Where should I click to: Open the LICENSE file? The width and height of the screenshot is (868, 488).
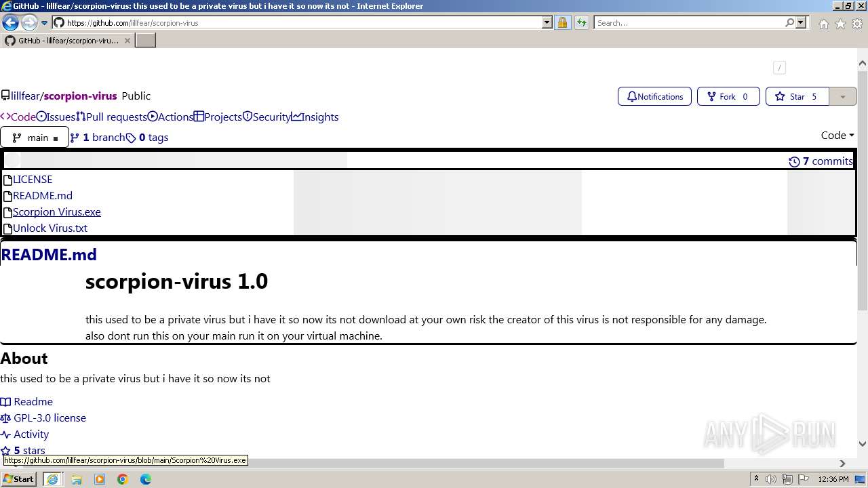[33, 179]
